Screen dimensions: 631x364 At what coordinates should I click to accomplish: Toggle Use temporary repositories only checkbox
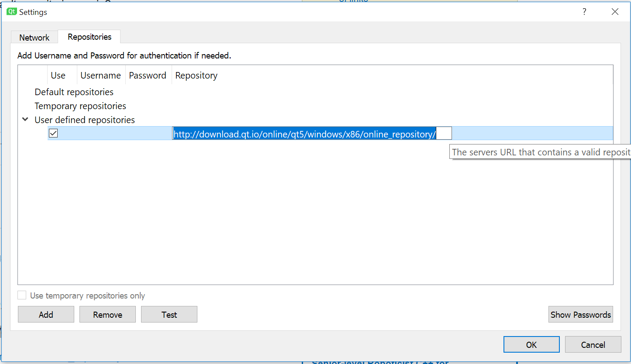pyautogui.click(x=22, y=295)
